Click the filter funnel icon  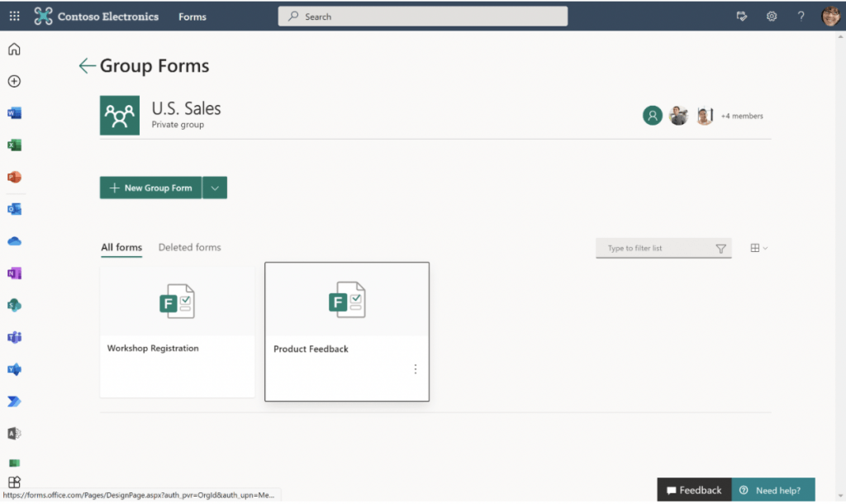tap(720, 248)
